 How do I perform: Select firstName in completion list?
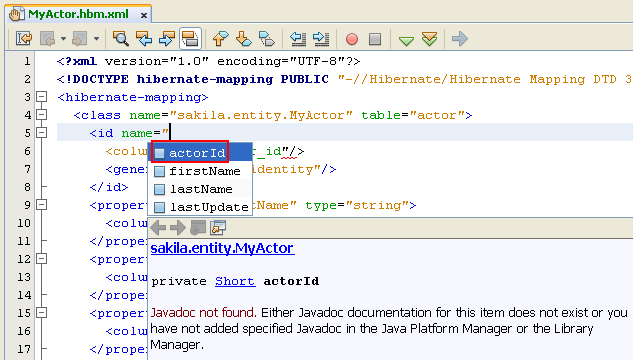(x=201, y=171)
